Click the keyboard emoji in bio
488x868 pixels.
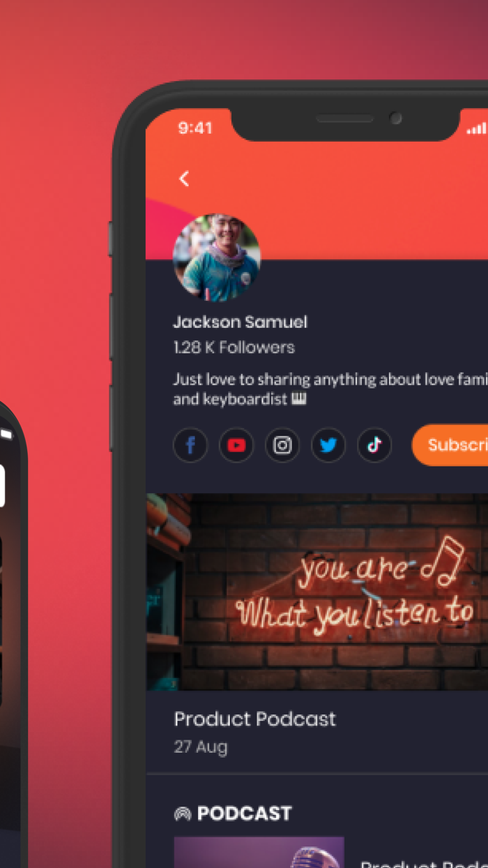point(300,400)
